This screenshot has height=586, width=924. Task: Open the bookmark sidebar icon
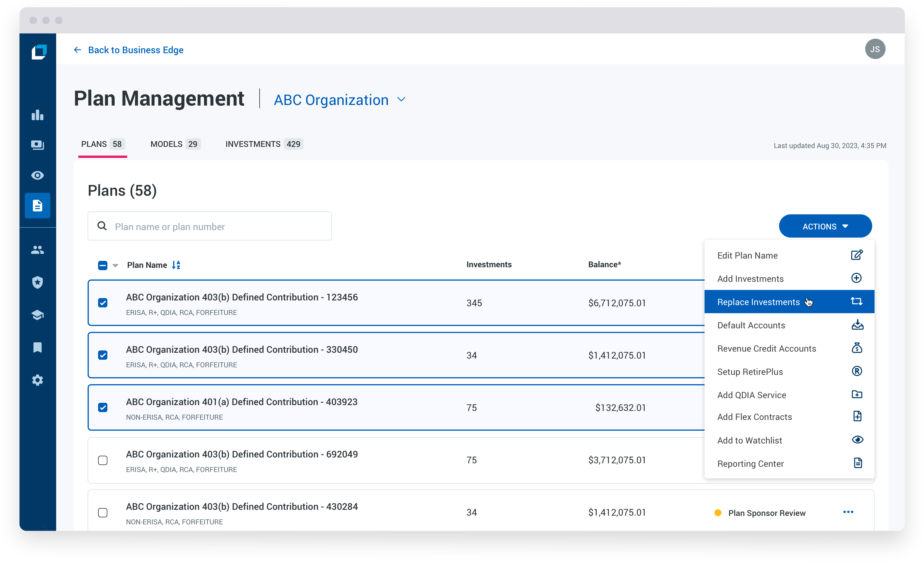(x=38, y=348)
